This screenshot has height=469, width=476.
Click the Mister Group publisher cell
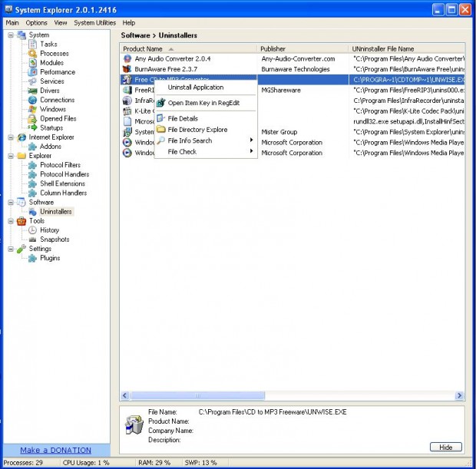[279, 132]
